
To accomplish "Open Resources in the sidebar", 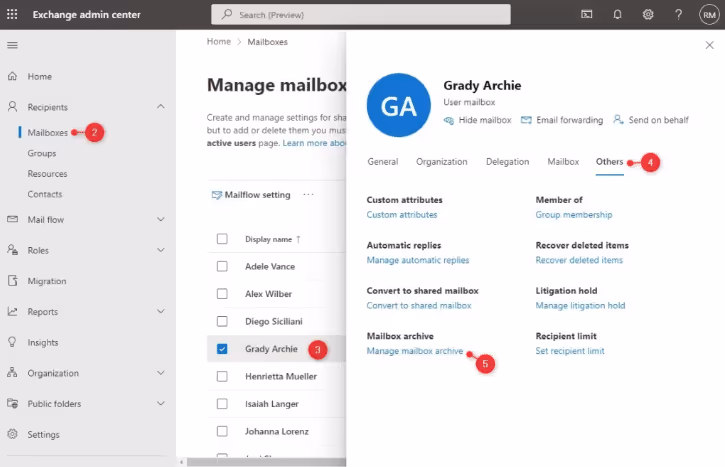I will pos(47,174).
